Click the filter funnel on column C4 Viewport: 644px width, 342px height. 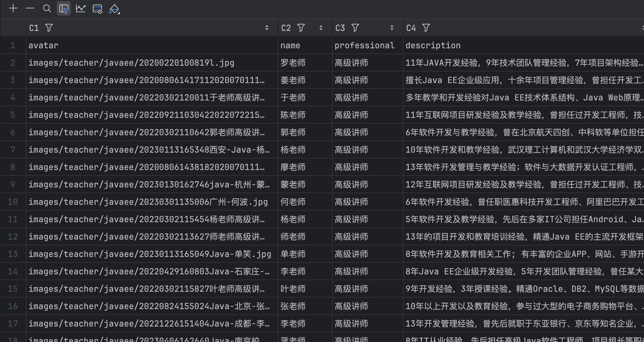(x=426, y=28)
